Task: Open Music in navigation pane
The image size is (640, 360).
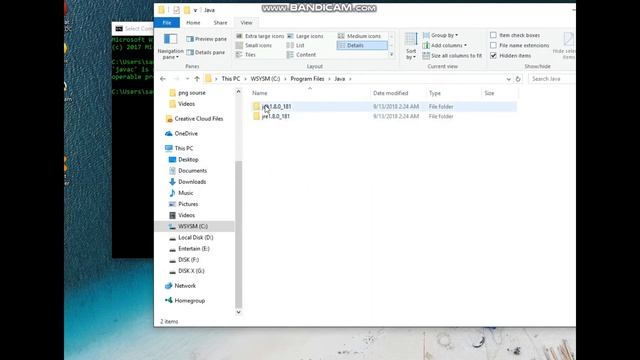Action: (x=186, y=193)
